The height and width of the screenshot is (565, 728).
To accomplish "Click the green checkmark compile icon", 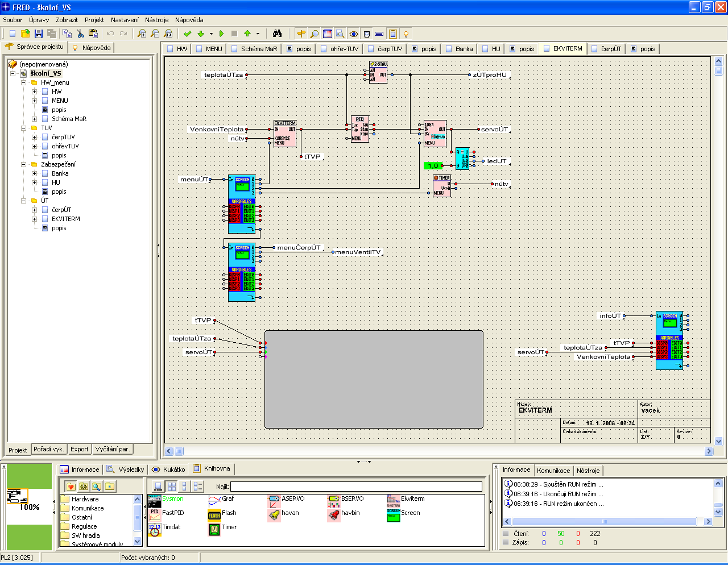I will [188, 34].
